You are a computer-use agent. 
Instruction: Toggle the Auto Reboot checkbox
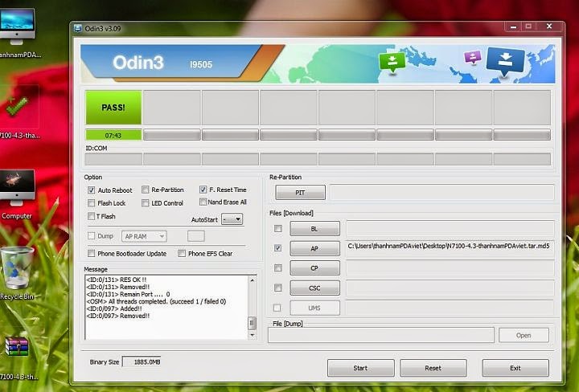91,190
